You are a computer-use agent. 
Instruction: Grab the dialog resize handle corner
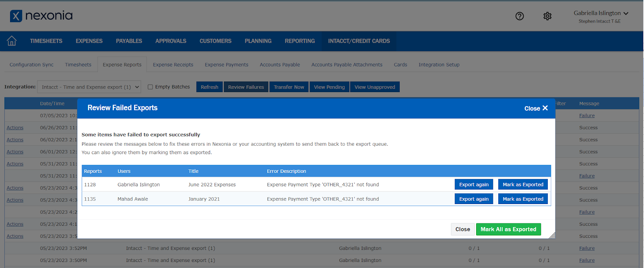pos(552,235)
